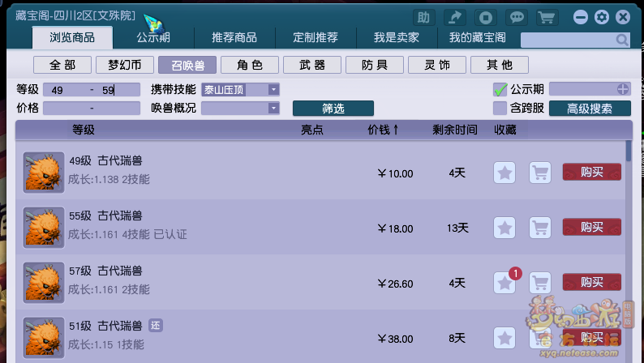Click the list's vertical scrollbar
Screen dimensions: 644x363
pyautogui.click(x=628, y=150)
